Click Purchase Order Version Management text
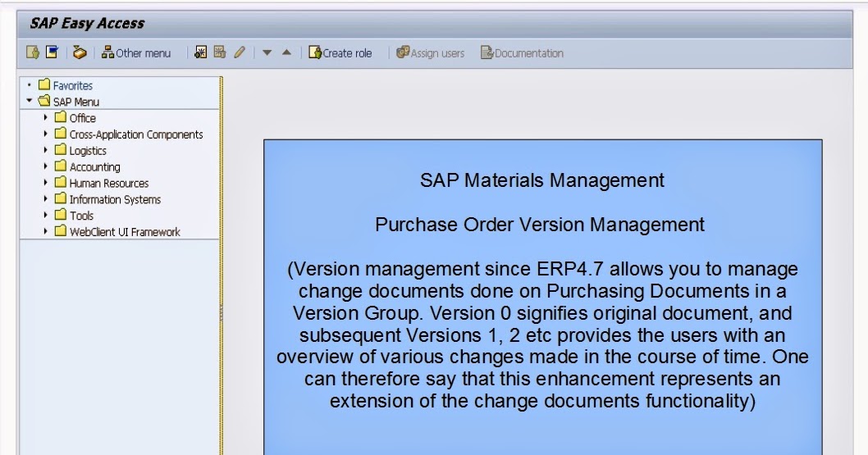The width and height of the screenshot is (868, 455). (540, 225)
